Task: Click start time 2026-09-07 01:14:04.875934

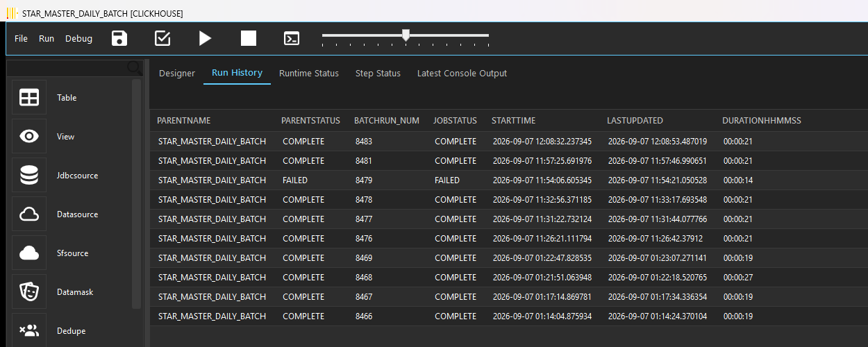Action: 542,316
